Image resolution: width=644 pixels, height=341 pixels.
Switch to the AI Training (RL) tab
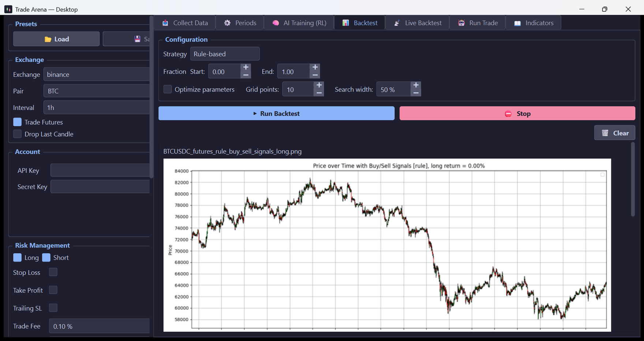(299, 23)
